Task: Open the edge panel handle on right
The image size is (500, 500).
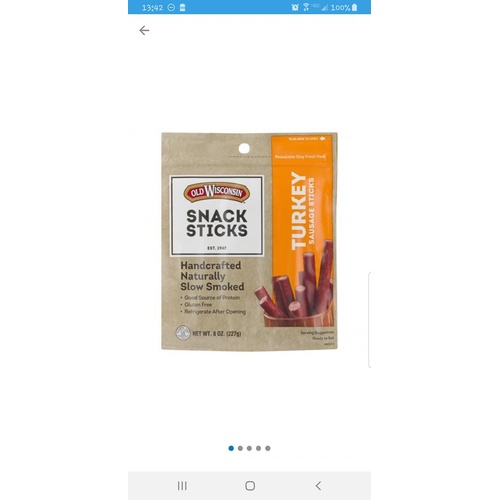Action: [x=369, y=320]
